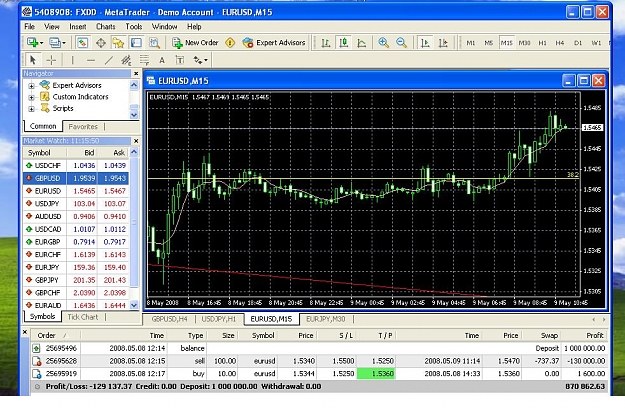Select the H1 timeframe
Viewport: 625px width, 408px height.
click(x=542, y=43)
